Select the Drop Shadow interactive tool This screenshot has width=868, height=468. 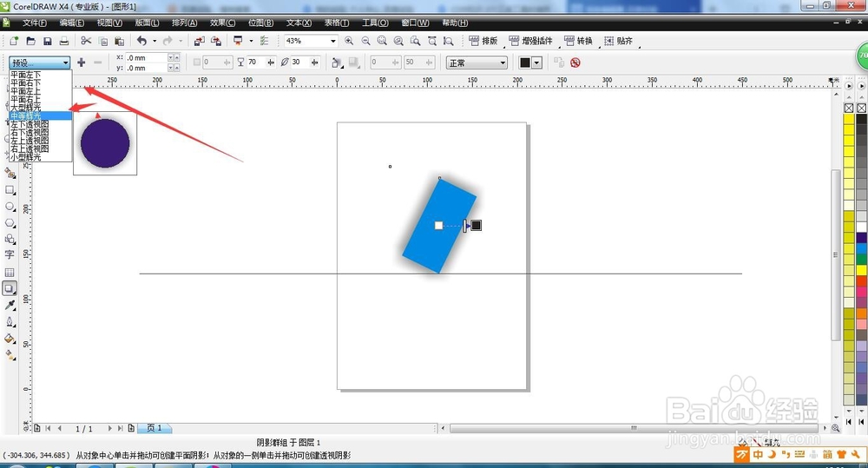click(x=10, y=288)
